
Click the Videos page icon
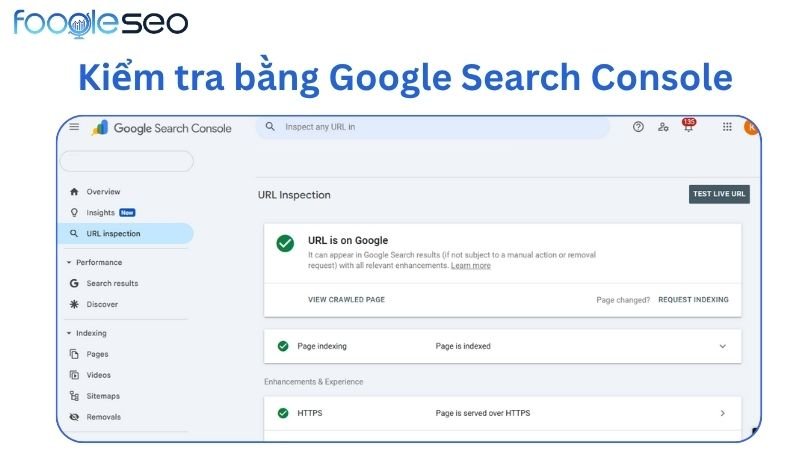pos(74,375)
